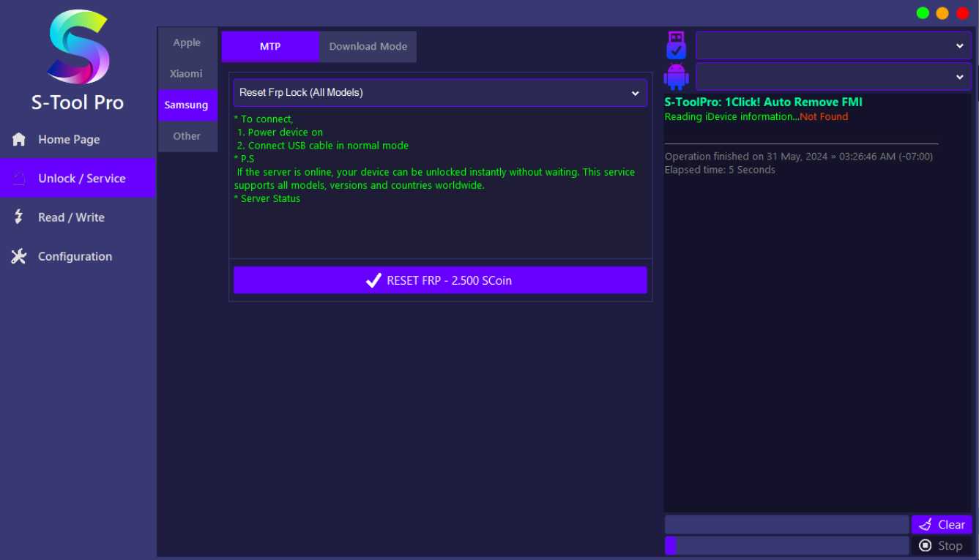Expand the USB port selection dropdown
The width and height of the screenshot is (979, 560).
[x=833, y=45]
